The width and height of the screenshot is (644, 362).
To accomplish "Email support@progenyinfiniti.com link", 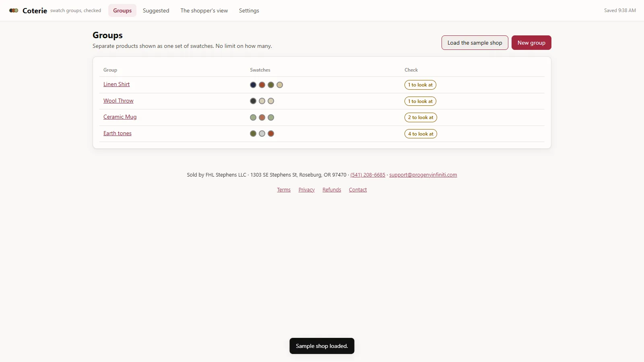I will pos(423,175).
